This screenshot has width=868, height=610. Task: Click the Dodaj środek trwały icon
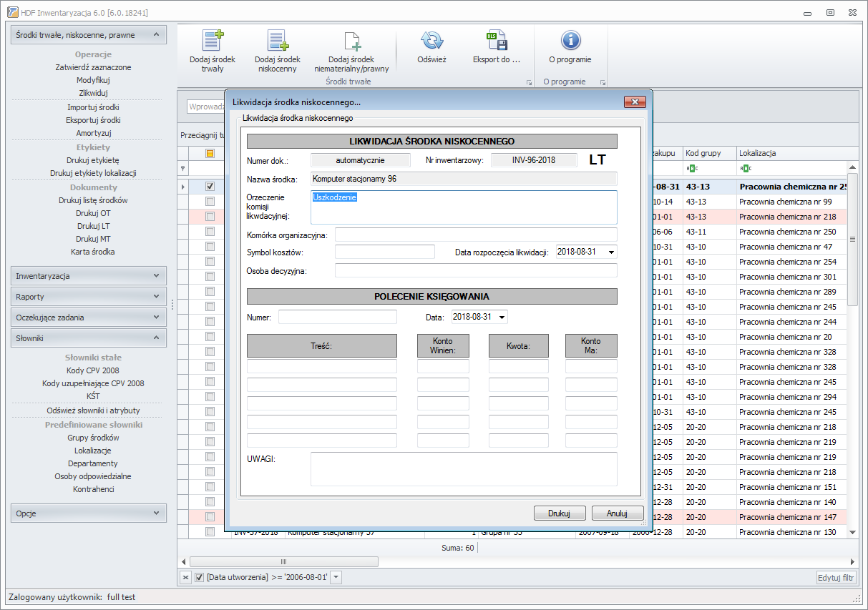(x=213, y=41)
